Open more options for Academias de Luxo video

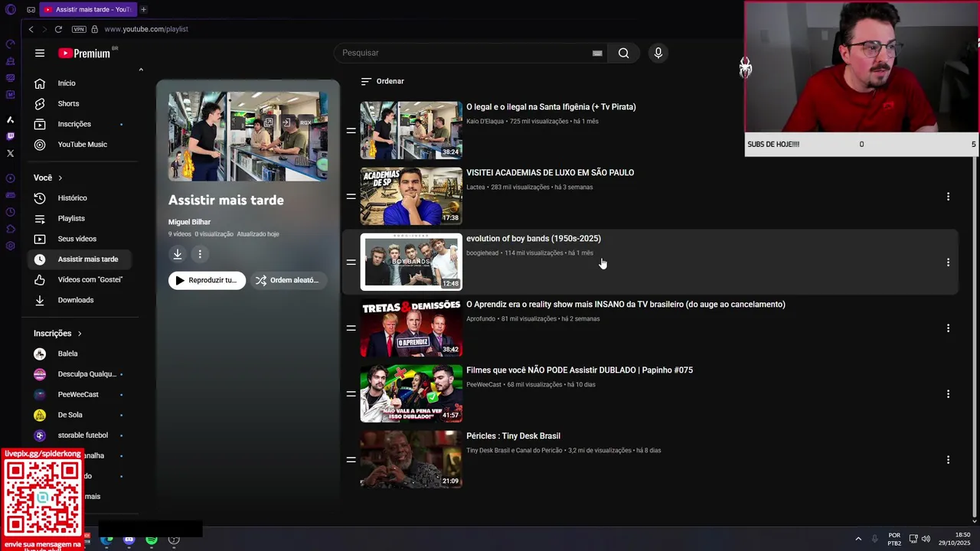tap(948, 197)
